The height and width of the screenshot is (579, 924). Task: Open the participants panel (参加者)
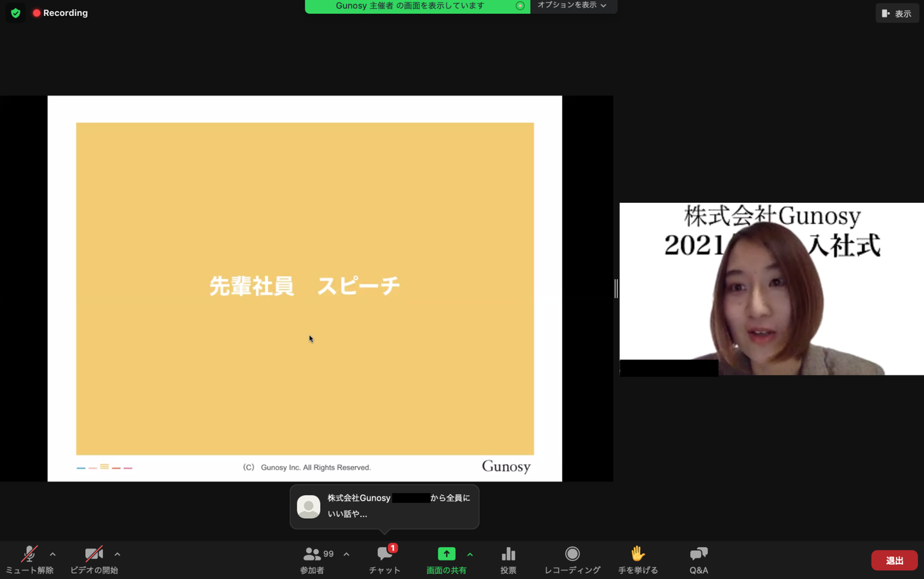click(x=312, y=560)
